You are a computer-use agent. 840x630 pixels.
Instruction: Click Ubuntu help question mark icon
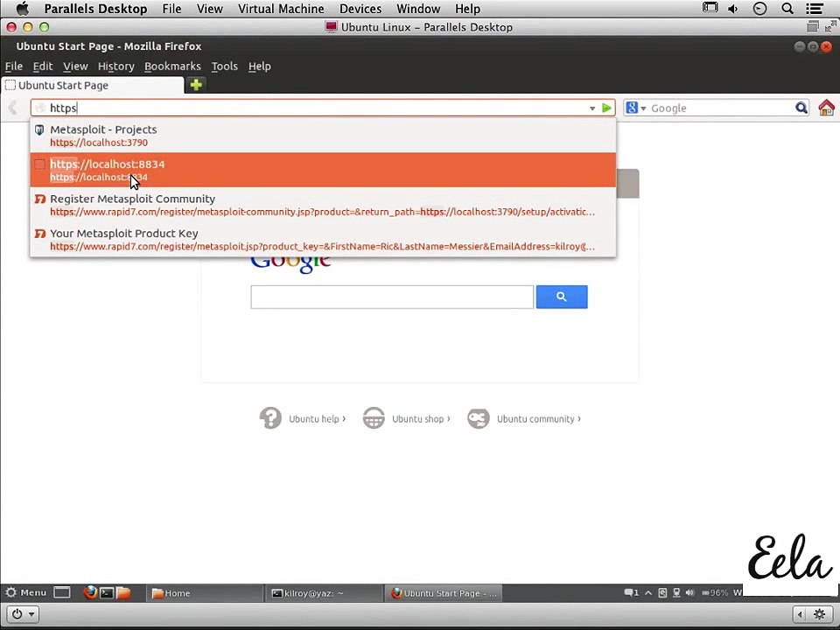(x=270, y=418)
